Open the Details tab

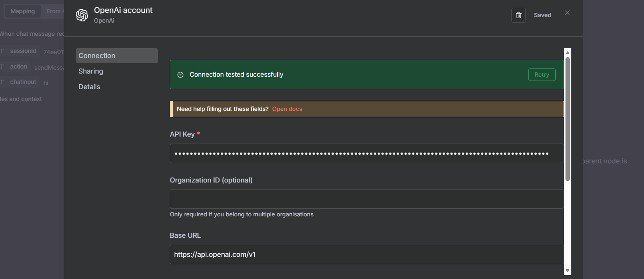tap(89, 87)
